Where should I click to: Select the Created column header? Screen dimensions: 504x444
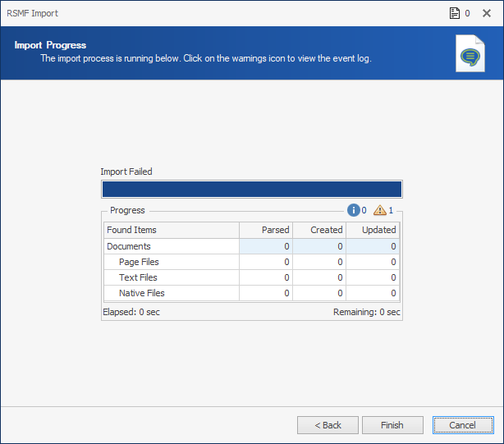point(319,230)
